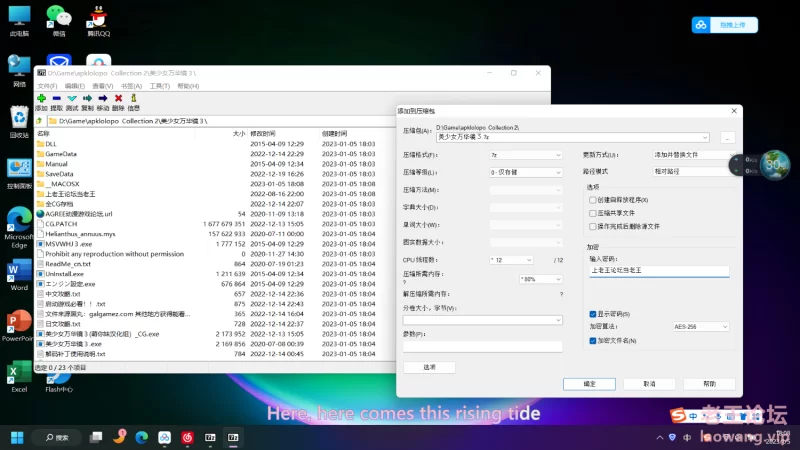The height and width of the screenshot is (450, 800).
Task: Select the UnInstall.exe file row
Action: click(216, 274)
